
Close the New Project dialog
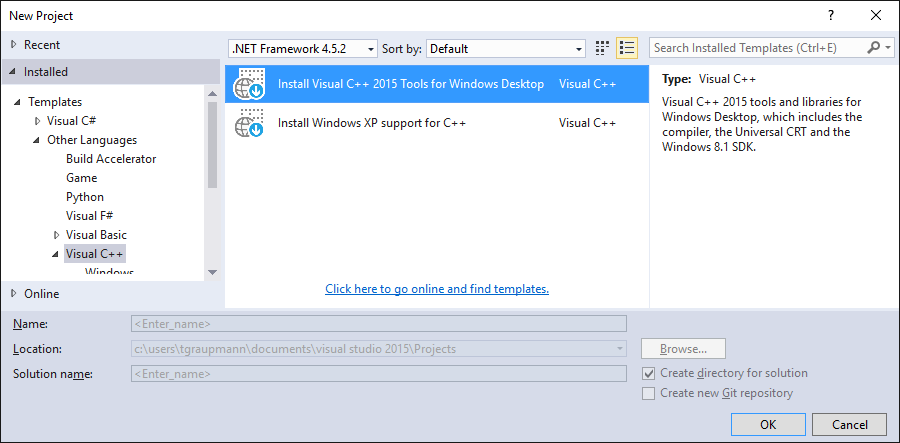click(876, 15)
